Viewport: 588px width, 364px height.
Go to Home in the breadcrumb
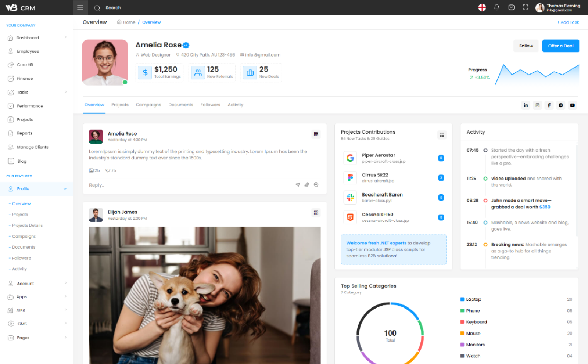coord(126,22)
